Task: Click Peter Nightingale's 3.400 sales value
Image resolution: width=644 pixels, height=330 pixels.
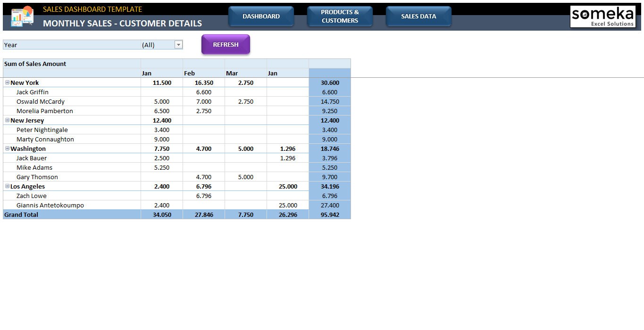Action: click(162, 130)
